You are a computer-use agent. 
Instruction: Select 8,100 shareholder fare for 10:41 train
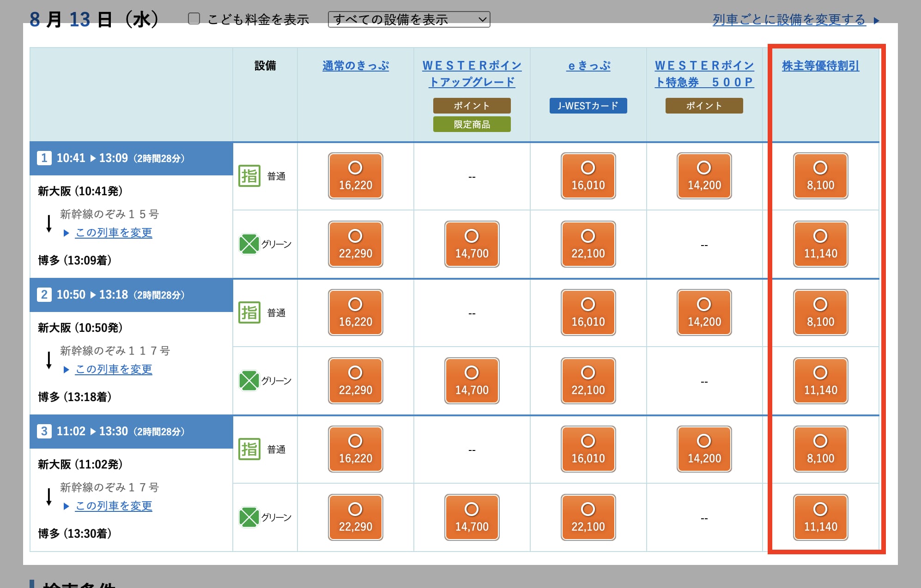[x=820, y=176]
